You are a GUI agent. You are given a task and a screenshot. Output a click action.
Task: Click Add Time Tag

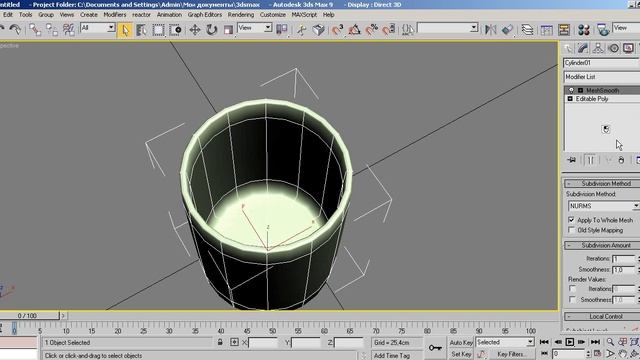coord(392,356)
